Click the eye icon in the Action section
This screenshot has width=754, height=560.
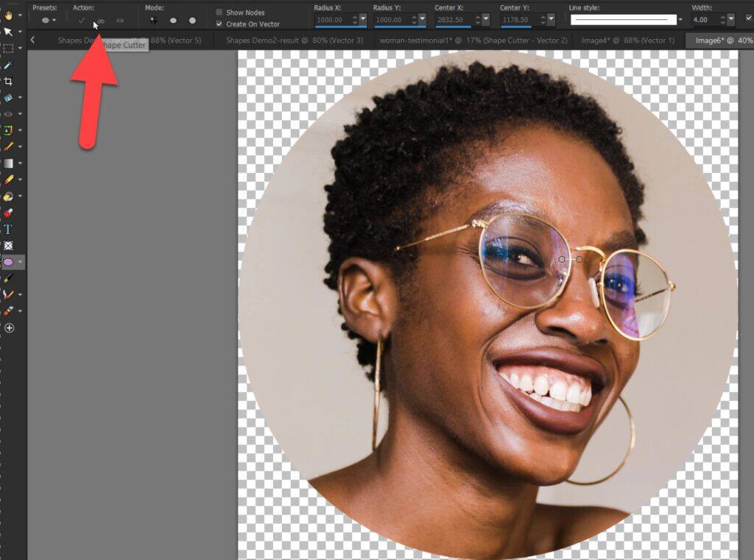pos(120,20)
